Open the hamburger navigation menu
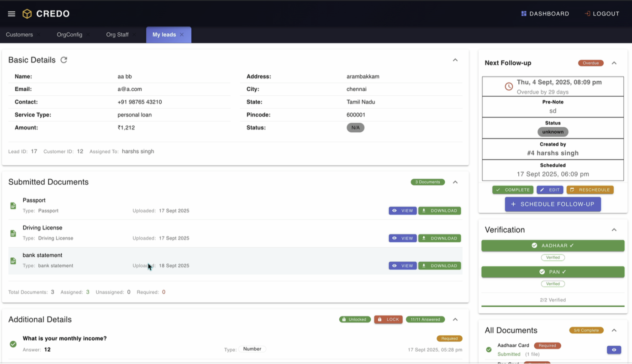 pyautogui.click(x=11, y=14)
